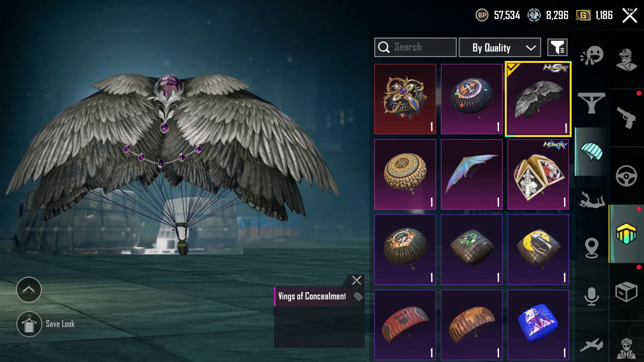Toggle the equipped grey wings parachute

[x=538, y=99]
